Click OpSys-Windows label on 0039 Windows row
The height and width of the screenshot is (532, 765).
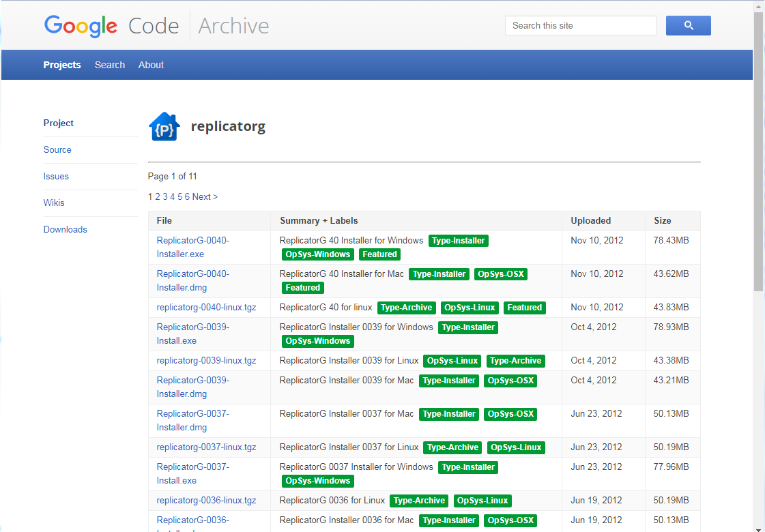click(317, 341)
